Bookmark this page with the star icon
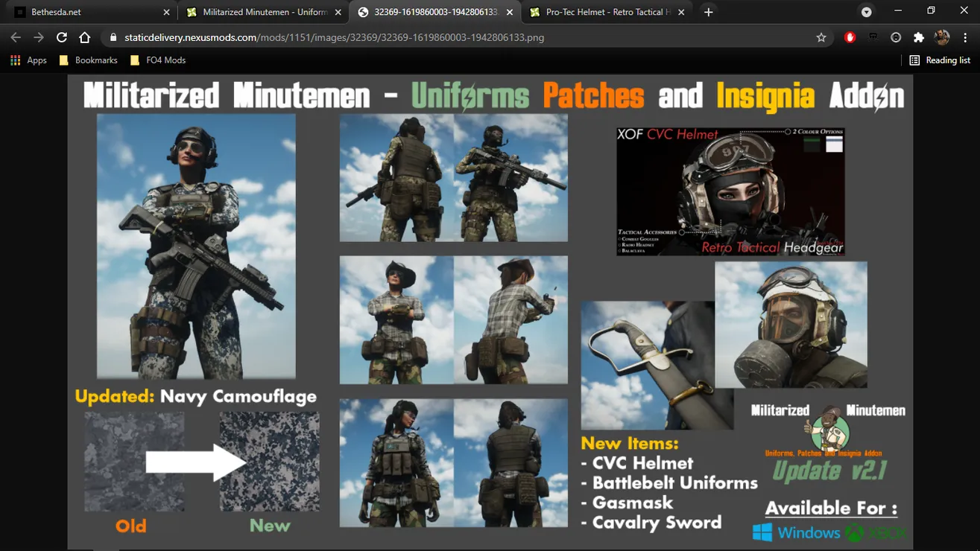Image resolution: width=980 pixels, height=551 pixels. pos(821,37)
